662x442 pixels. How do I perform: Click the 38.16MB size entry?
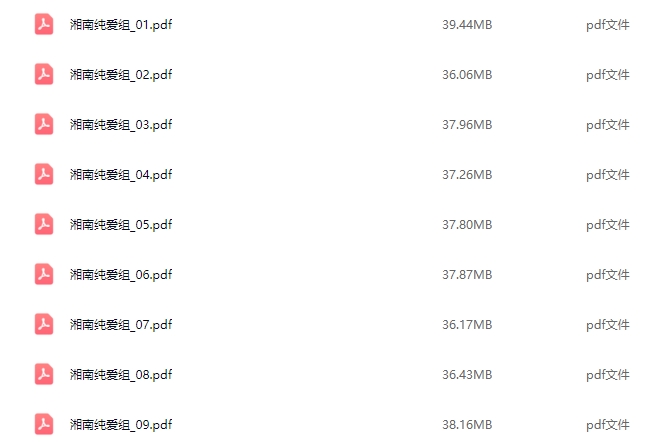pos(467,425)
